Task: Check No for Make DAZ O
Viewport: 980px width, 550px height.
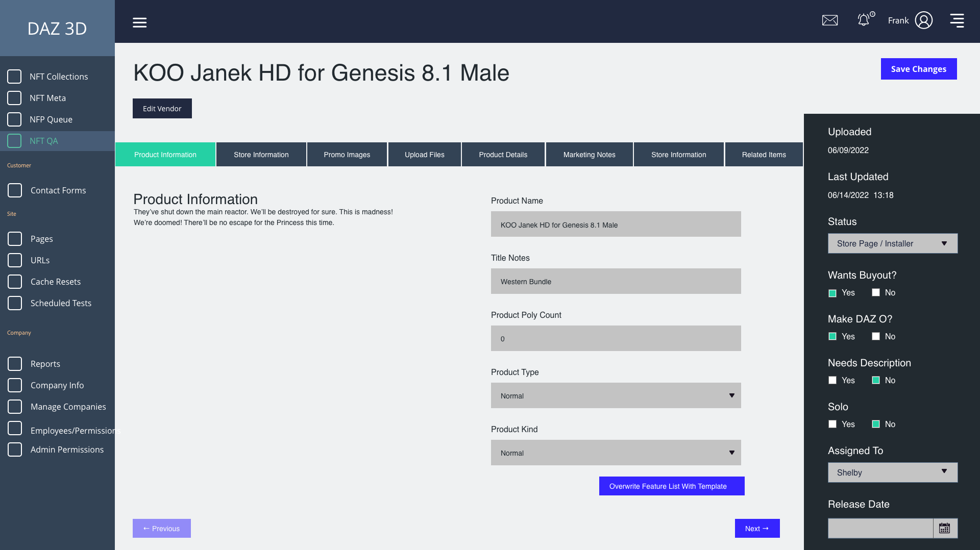Action: [876, 336]
